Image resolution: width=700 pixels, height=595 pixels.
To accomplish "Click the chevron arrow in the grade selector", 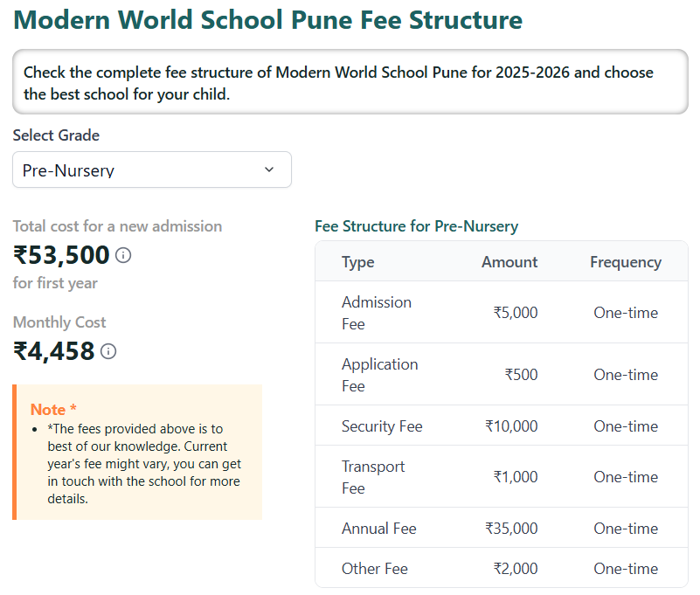I will click(x=269, y=170).
